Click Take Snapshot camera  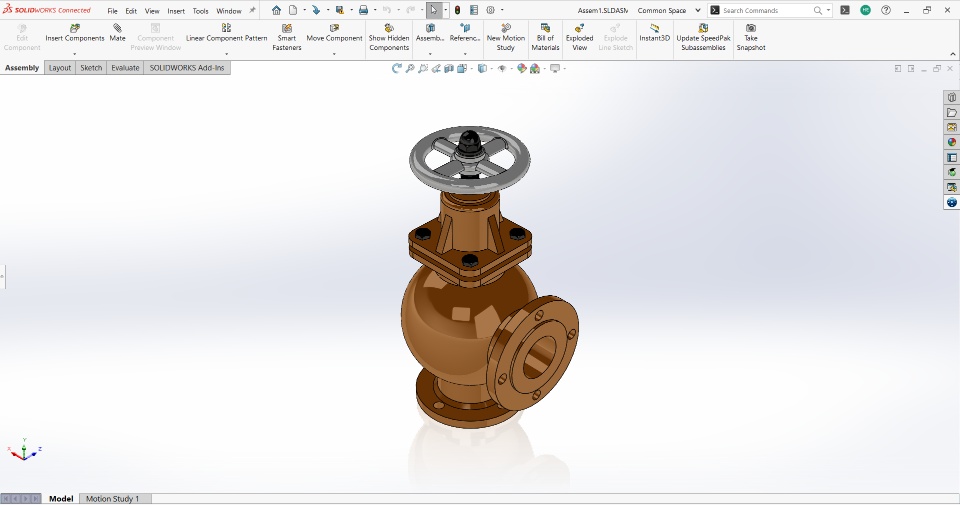(x=751, y=37)
